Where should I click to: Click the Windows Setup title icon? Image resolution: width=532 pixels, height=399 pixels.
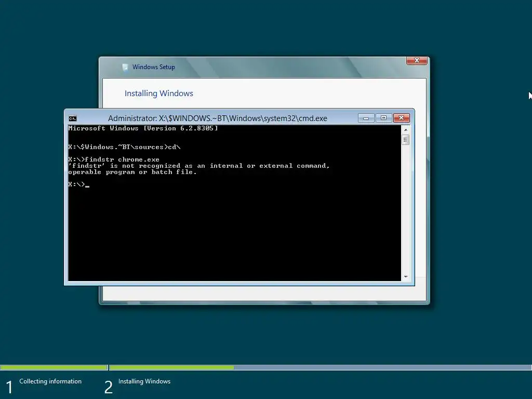(125, 67)
